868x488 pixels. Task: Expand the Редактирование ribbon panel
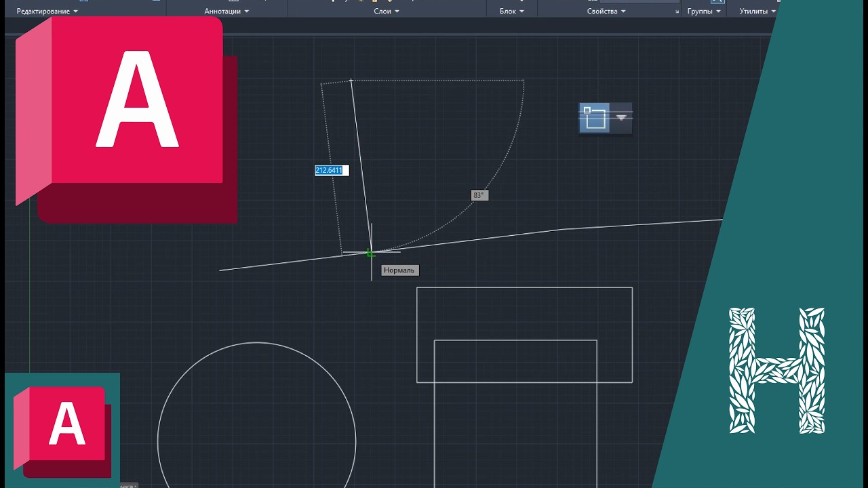pos(47,12)
